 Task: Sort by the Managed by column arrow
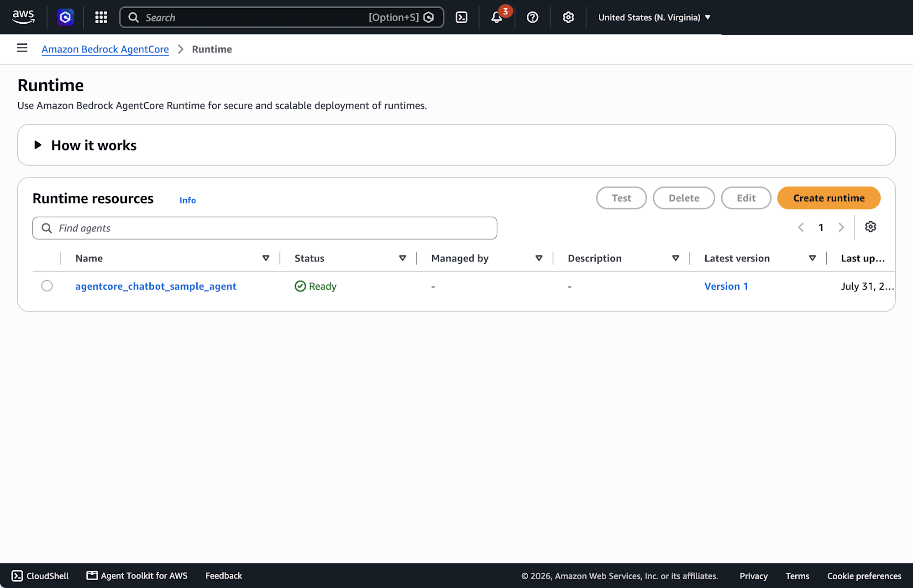point(539,258)
